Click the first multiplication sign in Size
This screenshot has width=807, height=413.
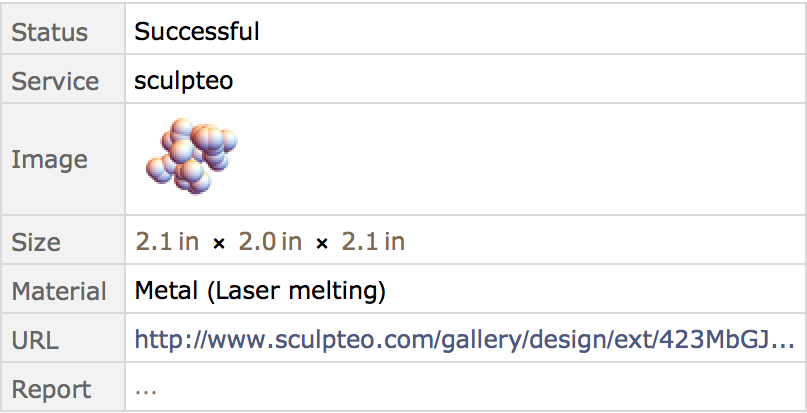pyautogui.click(x=219, y=244)
